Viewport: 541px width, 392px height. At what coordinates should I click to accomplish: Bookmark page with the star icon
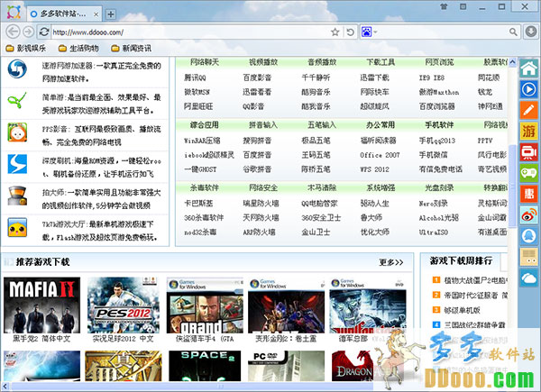click(335, 32)
